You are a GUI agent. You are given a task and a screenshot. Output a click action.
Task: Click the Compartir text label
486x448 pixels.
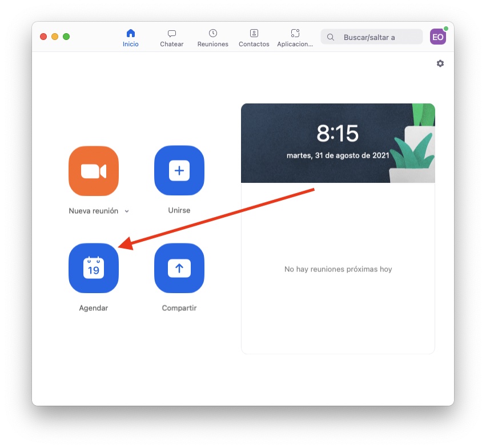pos(179,308)
